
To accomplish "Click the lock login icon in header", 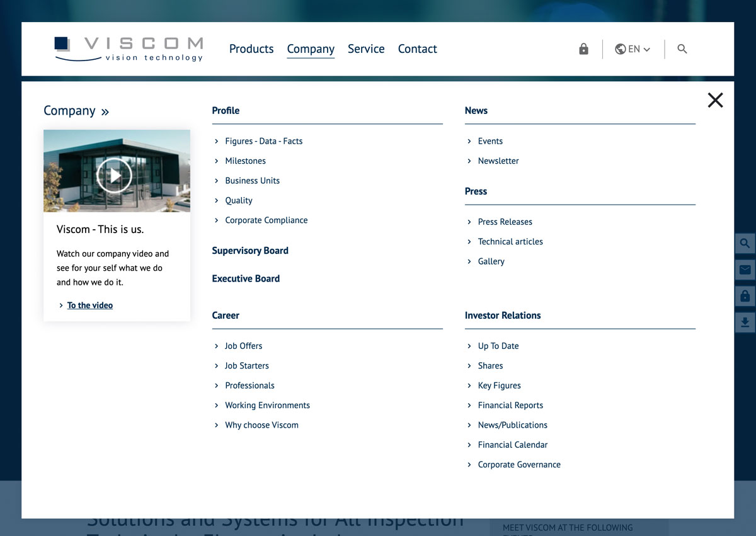I will 583,49.
